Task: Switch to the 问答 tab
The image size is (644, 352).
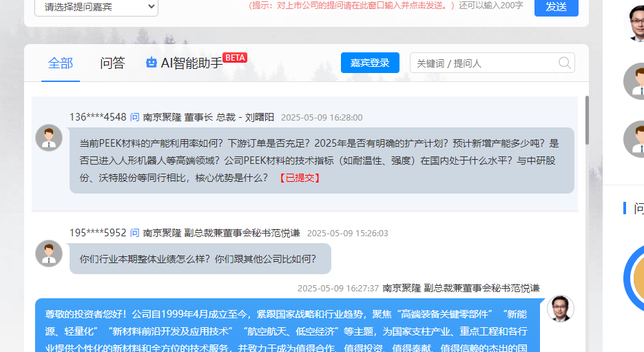Action: [x=112, y=63]
